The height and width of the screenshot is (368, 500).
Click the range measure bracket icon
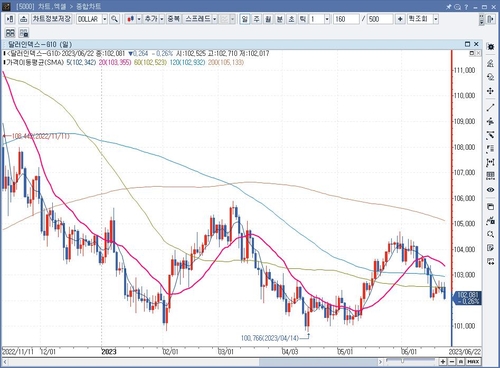pyautogui.click(x=490, y=162)
